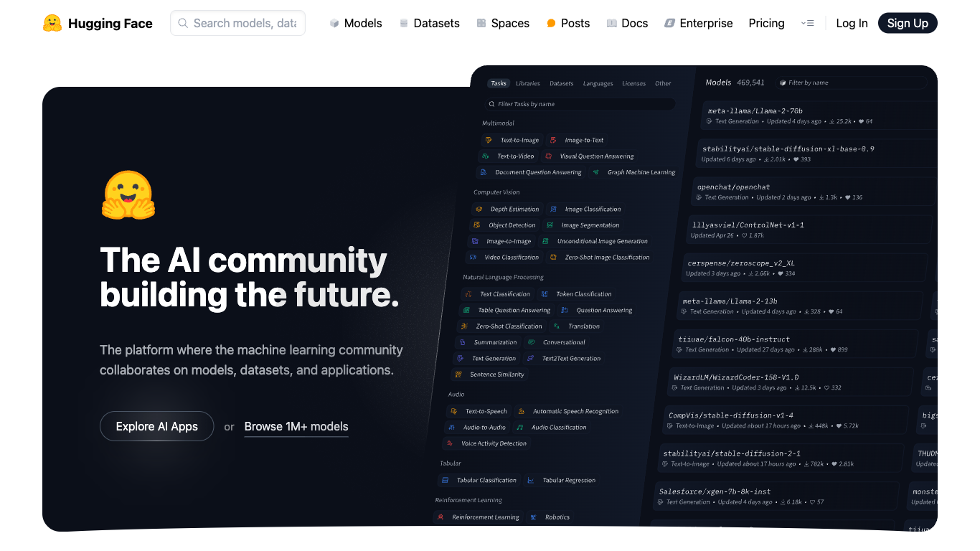Select the Object Detection task chip
This screenshot has width=980, height=551.
(x=504, y=225)
